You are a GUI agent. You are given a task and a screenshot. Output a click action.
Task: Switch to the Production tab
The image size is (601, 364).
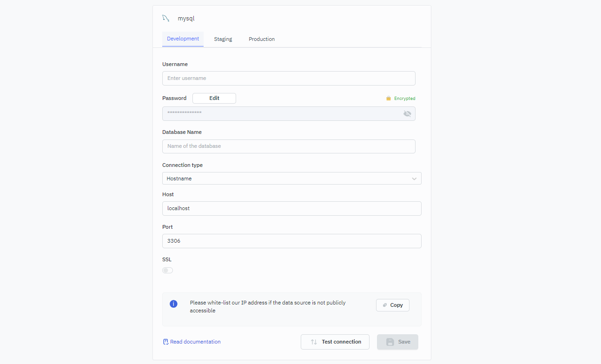(x=262, y=39)
